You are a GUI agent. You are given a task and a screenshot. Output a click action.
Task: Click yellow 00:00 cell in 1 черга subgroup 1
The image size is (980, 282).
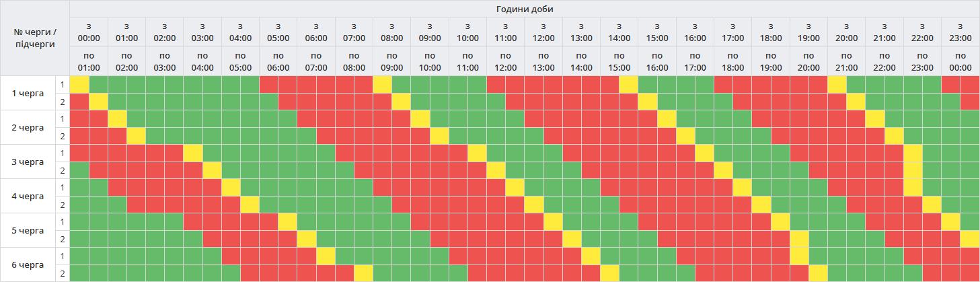pyautogui.click(x=79, y=85)
